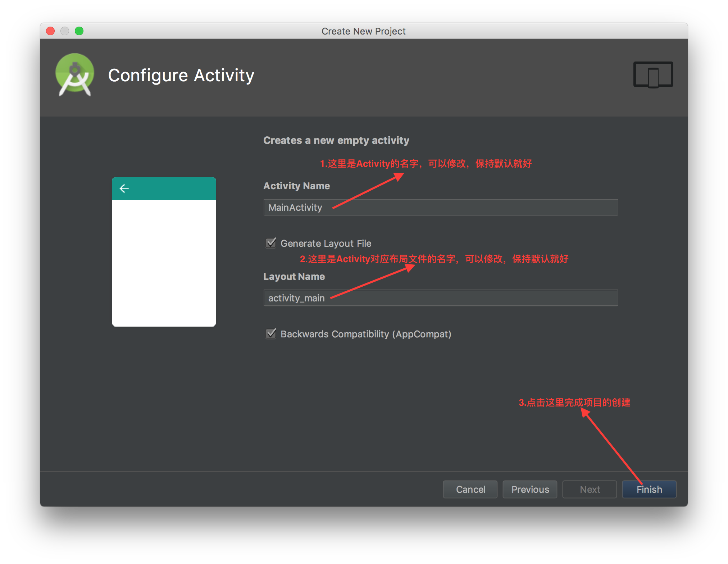
Task: Click the back arrow in activity preview
Action: (x=124, y=188)
